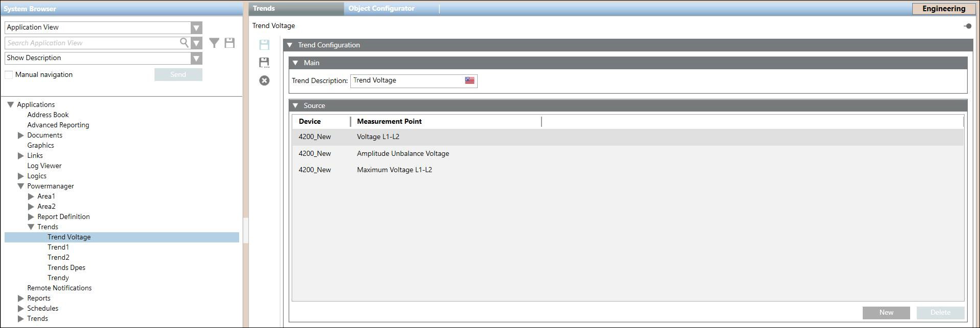Click the pin icon at the top right
The width and height of the screenshot is (980, 328).
coord(967,26)
